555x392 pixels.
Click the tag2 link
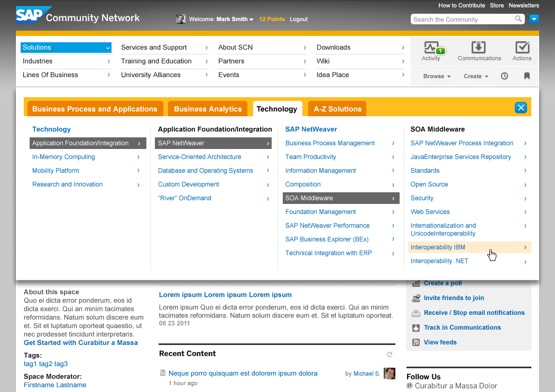[x=45, y=363]
